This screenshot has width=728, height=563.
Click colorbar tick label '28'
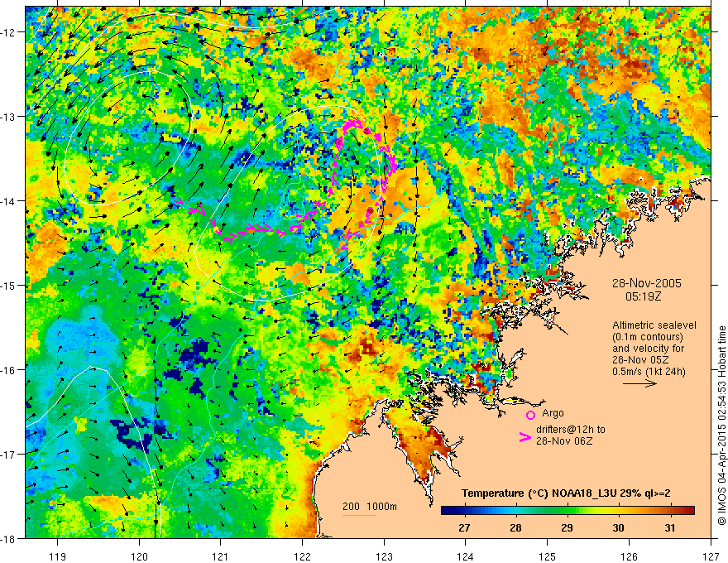click(515, 527)
